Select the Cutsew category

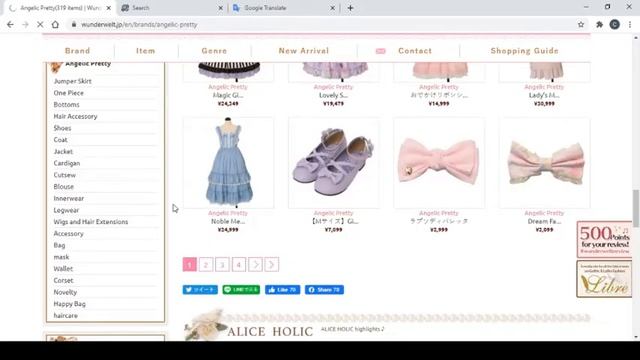64,175
